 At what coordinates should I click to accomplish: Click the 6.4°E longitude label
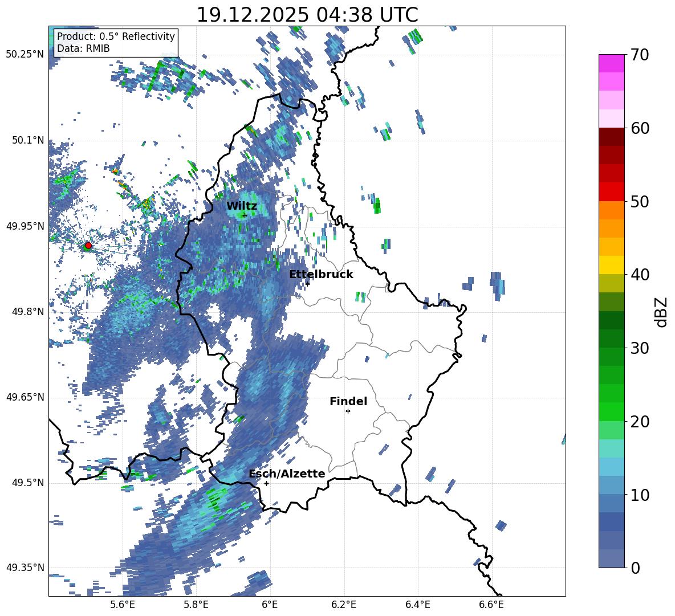pyautogui.click(x=418, y=605)
